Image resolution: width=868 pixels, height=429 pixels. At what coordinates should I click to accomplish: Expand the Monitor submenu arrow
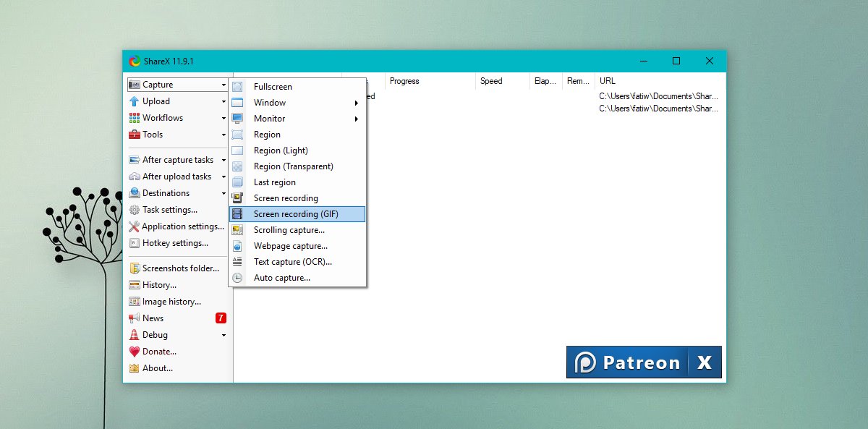tap(357, 119)
